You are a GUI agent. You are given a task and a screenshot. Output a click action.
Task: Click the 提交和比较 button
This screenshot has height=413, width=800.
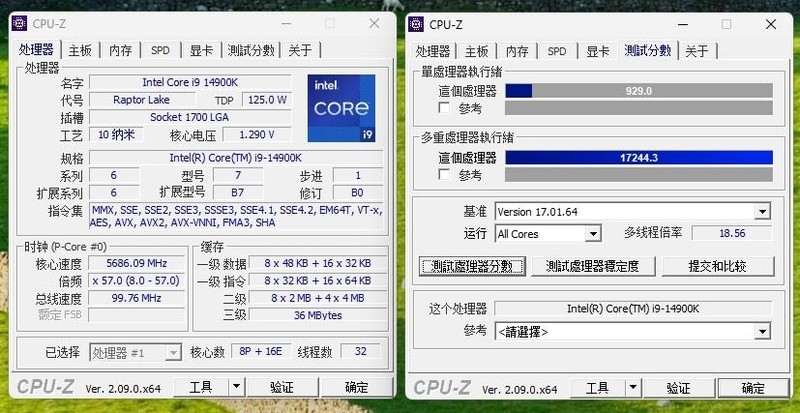click(718, 266)
